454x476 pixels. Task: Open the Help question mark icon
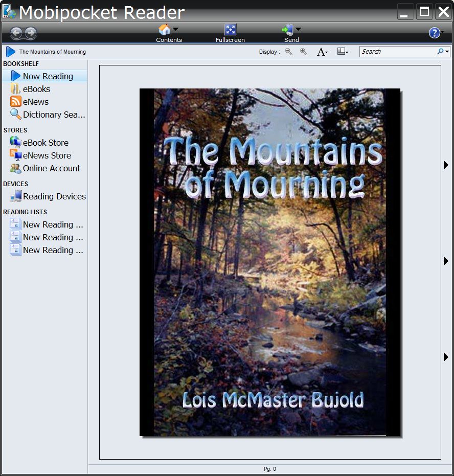[434, 33]
